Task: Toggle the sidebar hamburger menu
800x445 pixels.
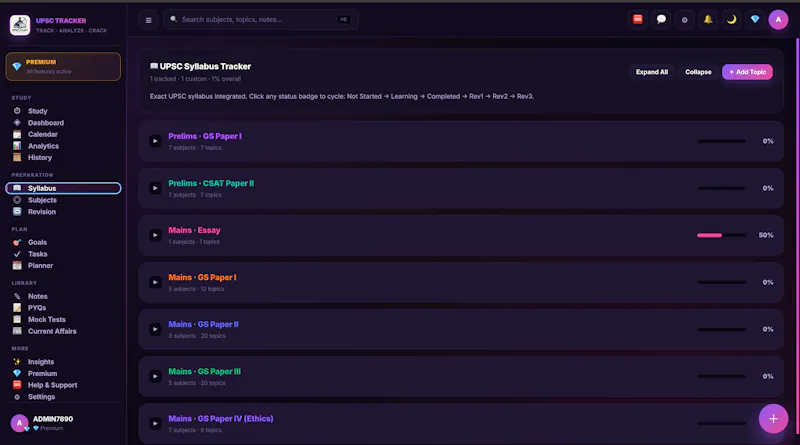Action: 148,20
